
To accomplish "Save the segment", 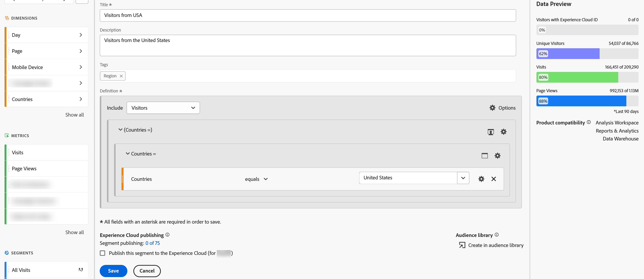I will (113, 271).
